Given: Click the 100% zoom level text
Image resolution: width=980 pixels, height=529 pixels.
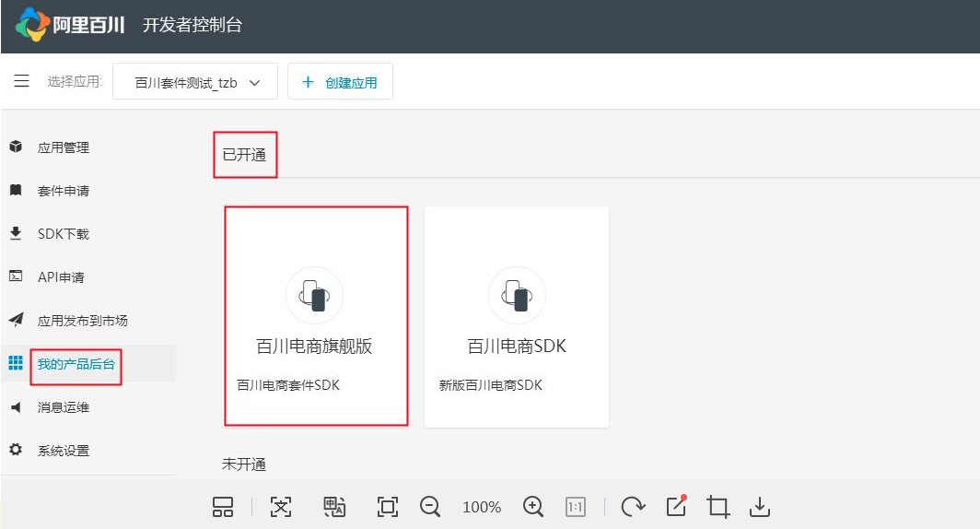Looking at the screenshot, I should 482,507.
